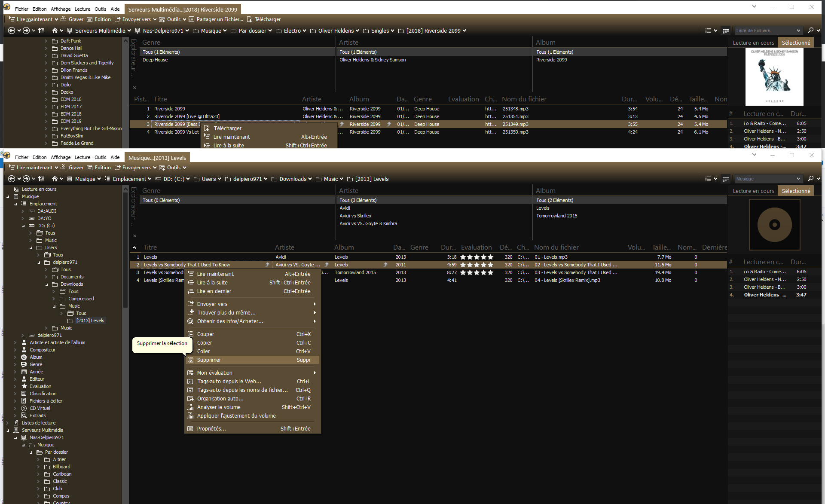Click the Riverside 2099 album cover thumbnail

tap(774, 76)
